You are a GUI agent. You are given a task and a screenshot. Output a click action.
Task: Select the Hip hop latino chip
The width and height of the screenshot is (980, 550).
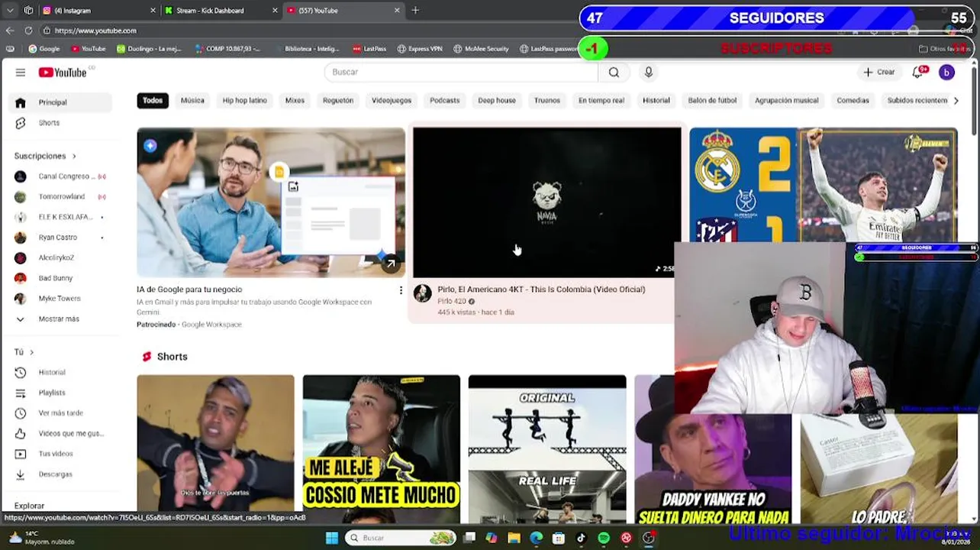pos(244,101)
